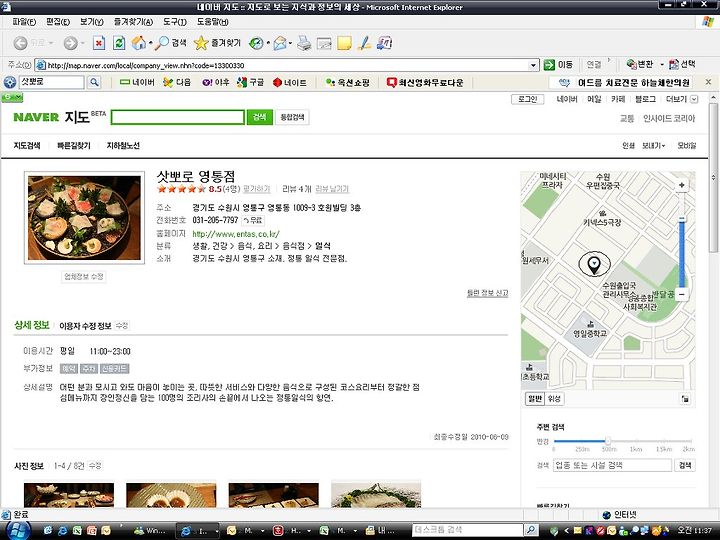Click the 로그인 button
This screenshot has width=720, height=540.
pos(528,99)
